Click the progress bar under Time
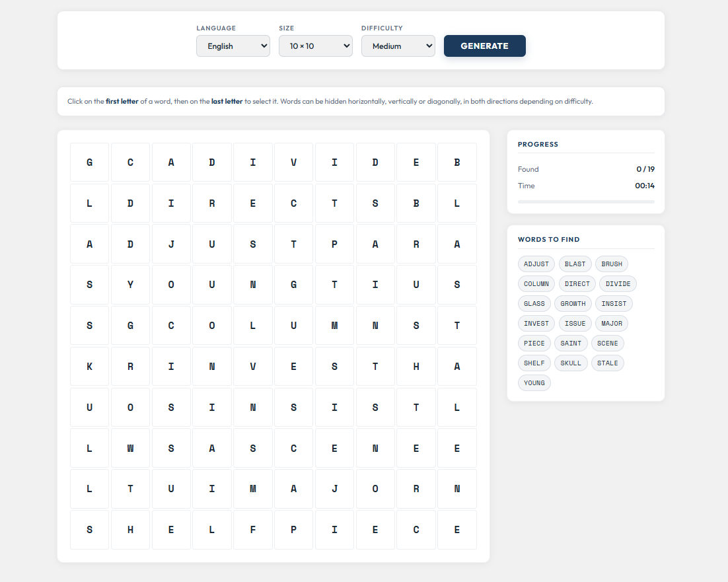 586,201
